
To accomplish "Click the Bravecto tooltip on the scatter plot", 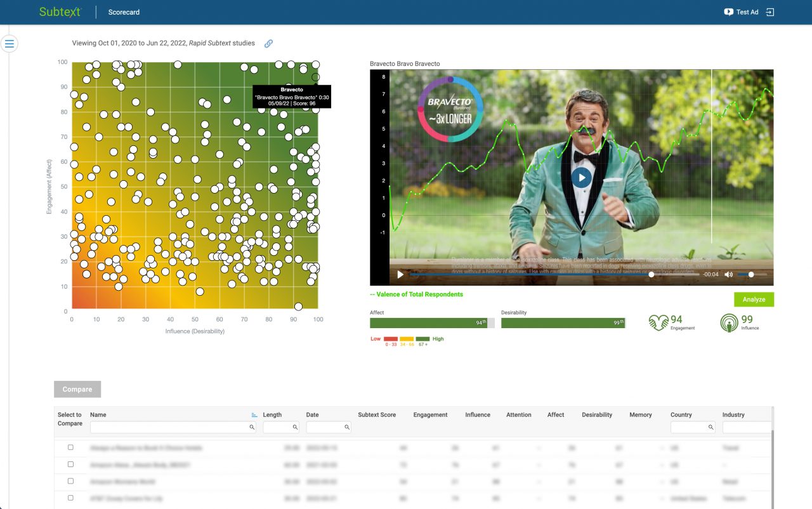I will [291, 95].
